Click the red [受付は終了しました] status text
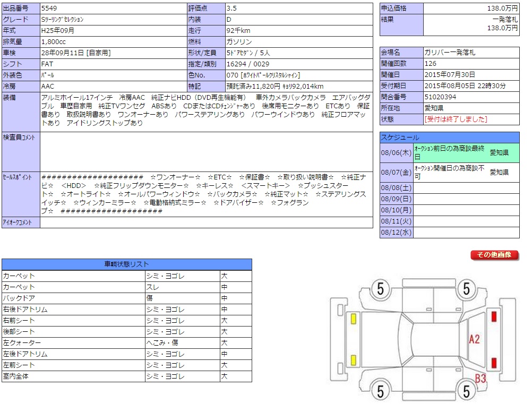The image size is (532, 412). pyautogui.click(x=456, y=119)
